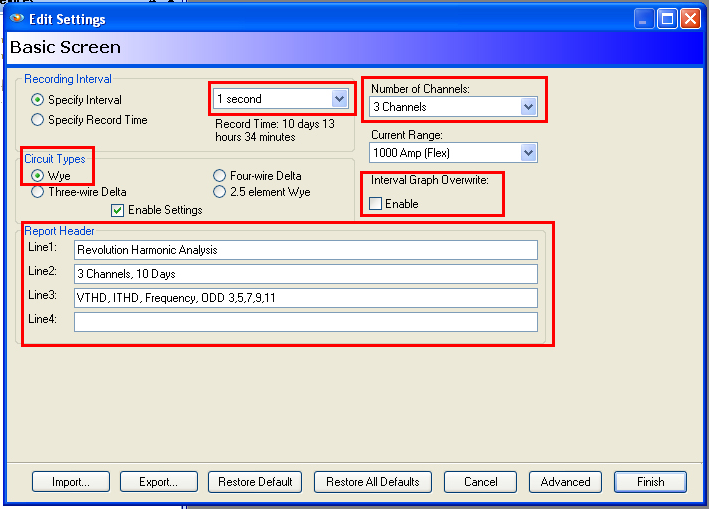Open the Current Range dropdown
The width and height of the screenshot is (709, 509).
click(453, 153)
